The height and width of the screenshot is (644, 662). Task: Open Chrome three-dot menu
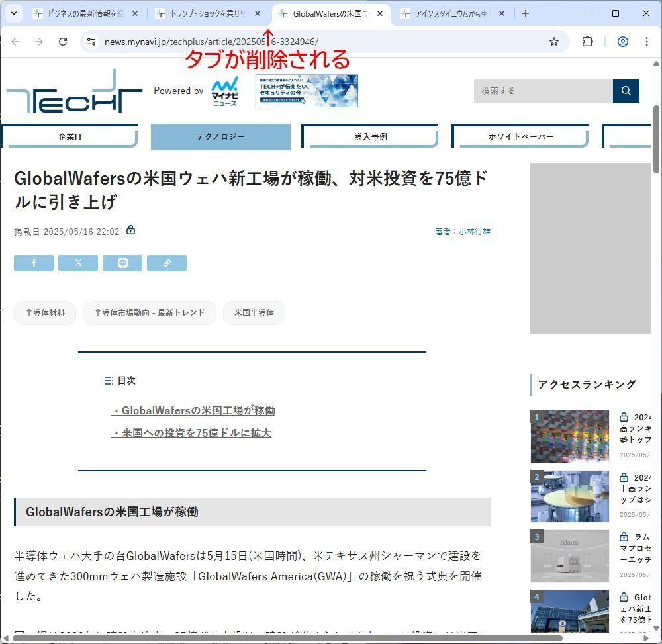click(x=646, y=41)
